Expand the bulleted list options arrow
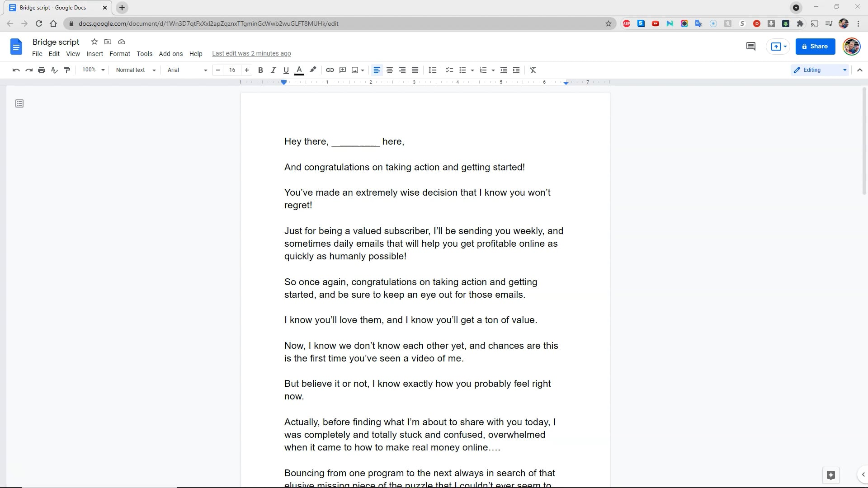Viewport: 868px width, 488px height. click(472, 70)
